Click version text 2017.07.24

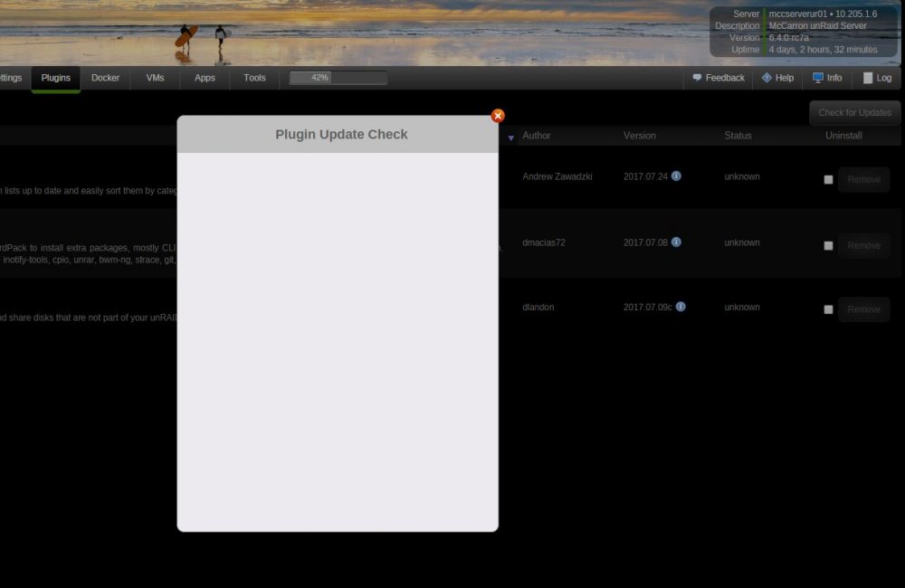pos(645,176)
